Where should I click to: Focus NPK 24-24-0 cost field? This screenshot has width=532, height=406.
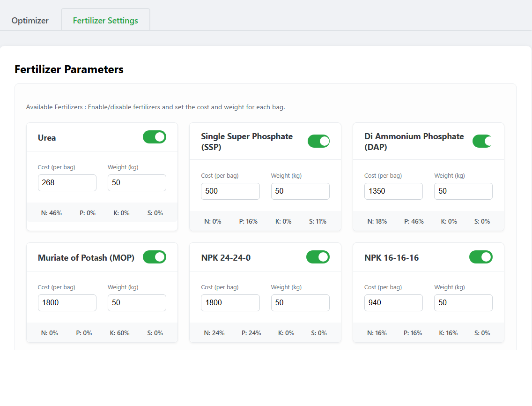click(230, 303)
